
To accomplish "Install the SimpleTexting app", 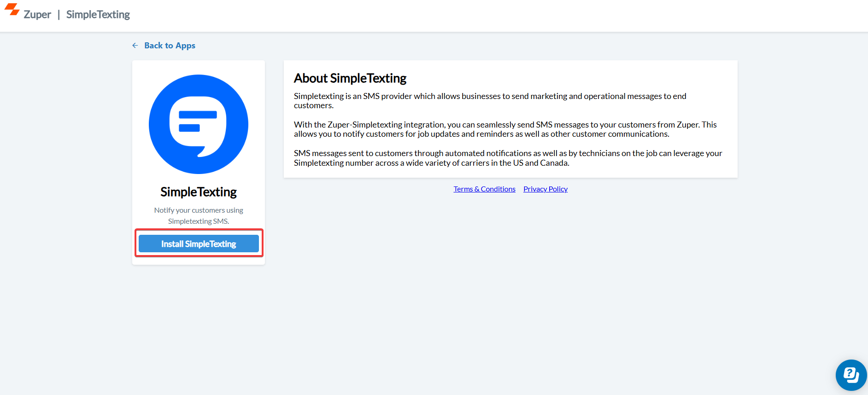I will 199,244.
